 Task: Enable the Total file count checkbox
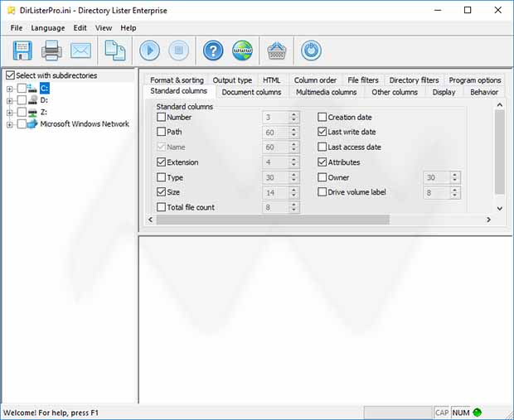(161, 207)
